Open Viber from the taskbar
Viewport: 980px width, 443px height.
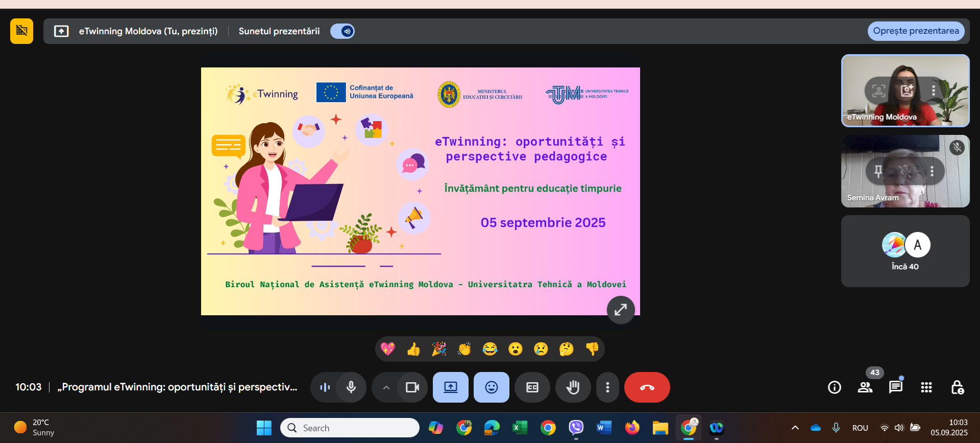click(x=576, y=428)
